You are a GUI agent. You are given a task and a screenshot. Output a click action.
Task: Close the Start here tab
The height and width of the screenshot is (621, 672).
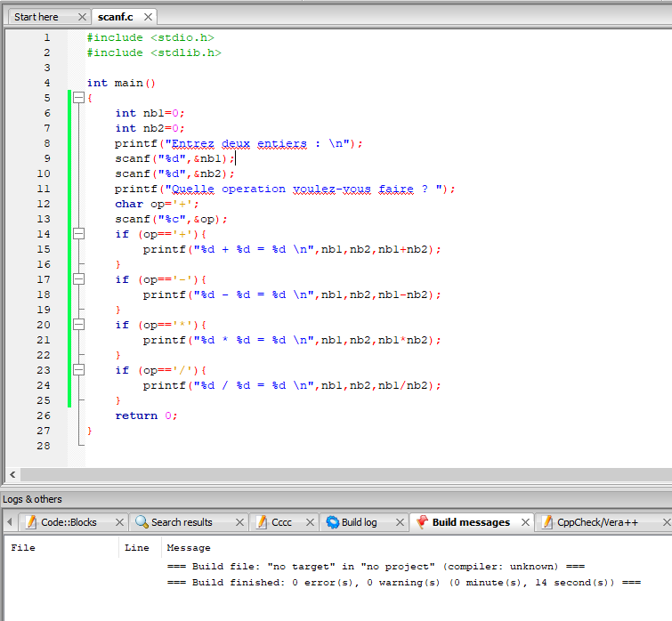(82, 17)
